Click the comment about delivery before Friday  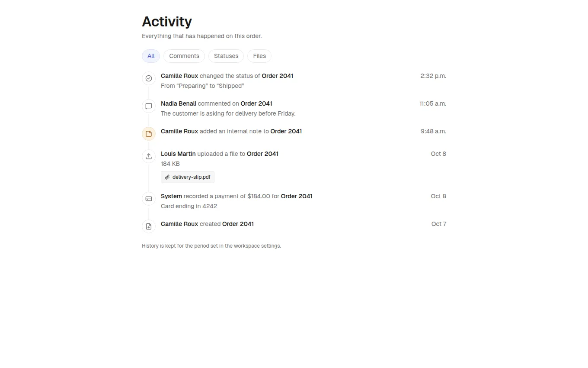228,113
